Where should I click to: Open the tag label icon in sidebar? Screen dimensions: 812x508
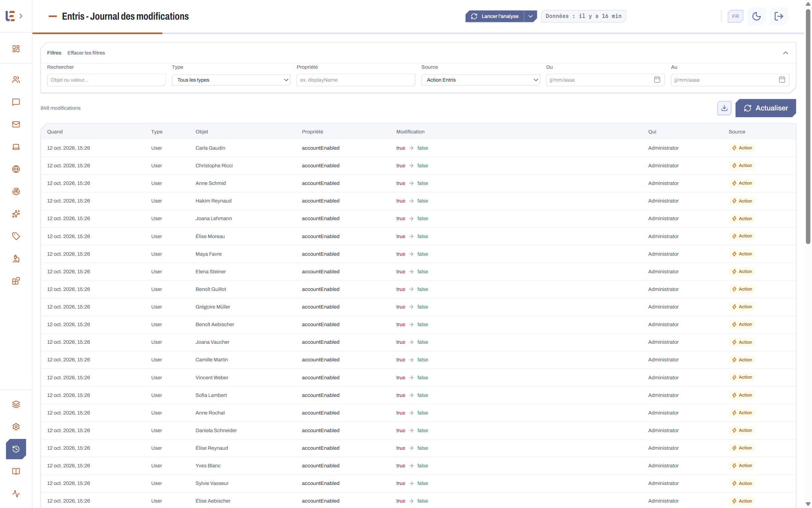(16, 236)
